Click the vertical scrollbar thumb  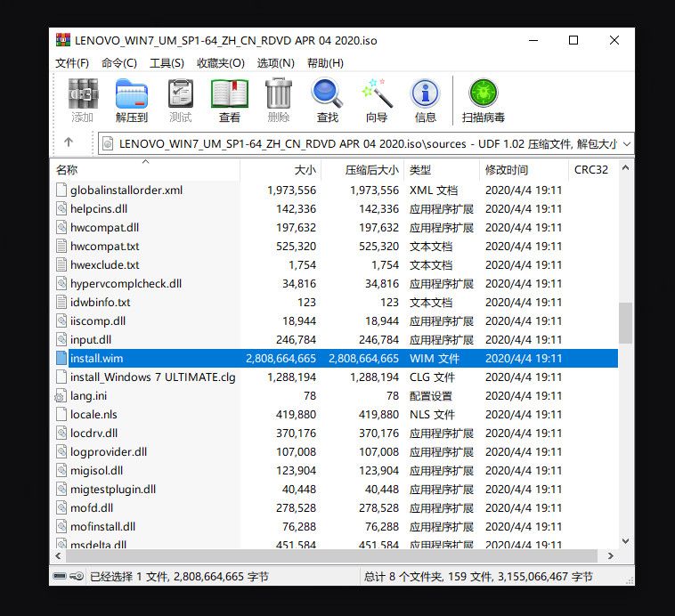625,323
